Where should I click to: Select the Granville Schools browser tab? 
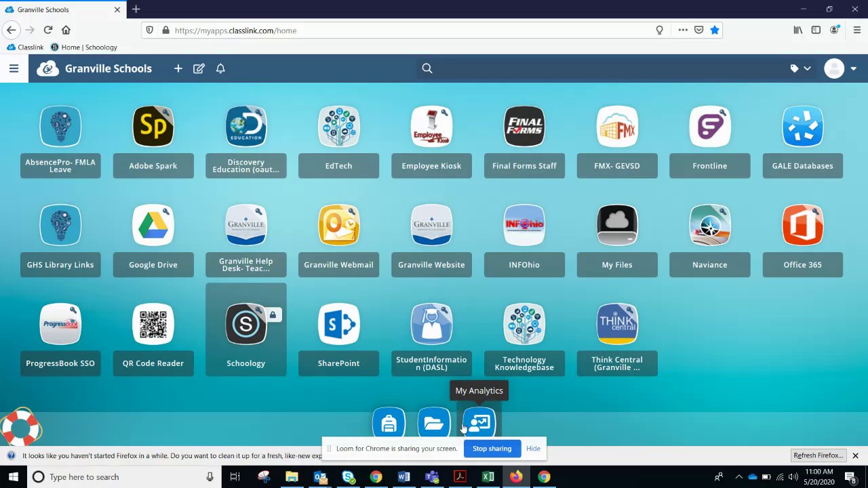coord(63,10)
